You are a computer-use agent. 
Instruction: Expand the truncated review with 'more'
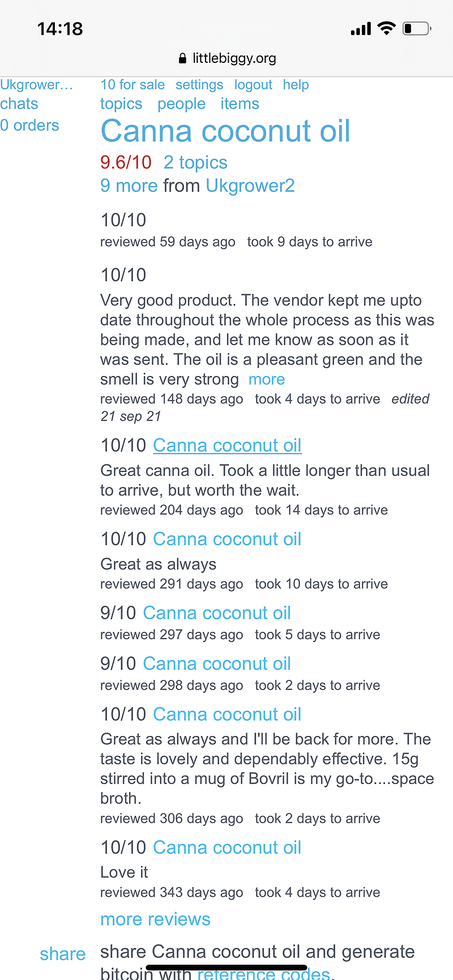267,379
